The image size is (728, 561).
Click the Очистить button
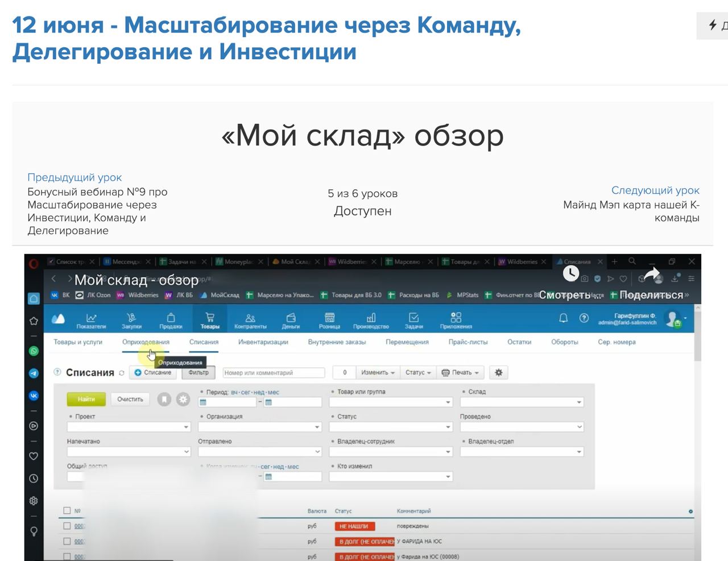point(130,400)
